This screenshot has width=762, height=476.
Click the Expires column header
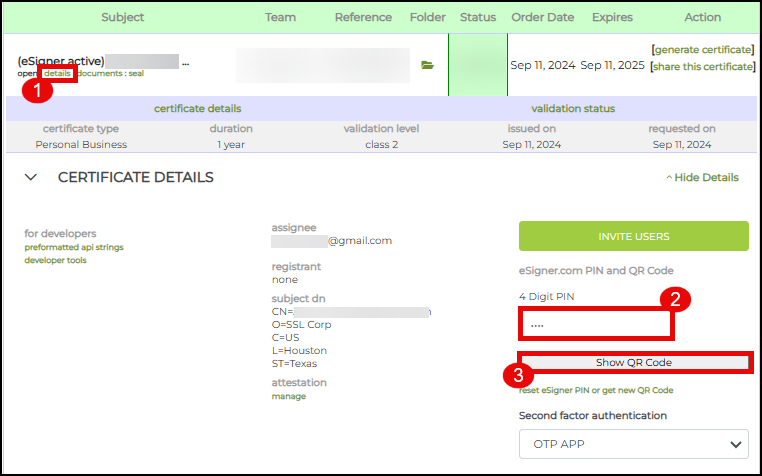pos(611,17)
